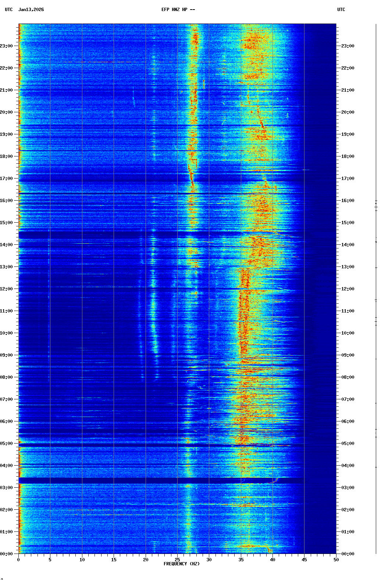Viewport: 392px width, 583px height.
Task: Select the 20:00 label on right time axis
Action: click(348, 112)
